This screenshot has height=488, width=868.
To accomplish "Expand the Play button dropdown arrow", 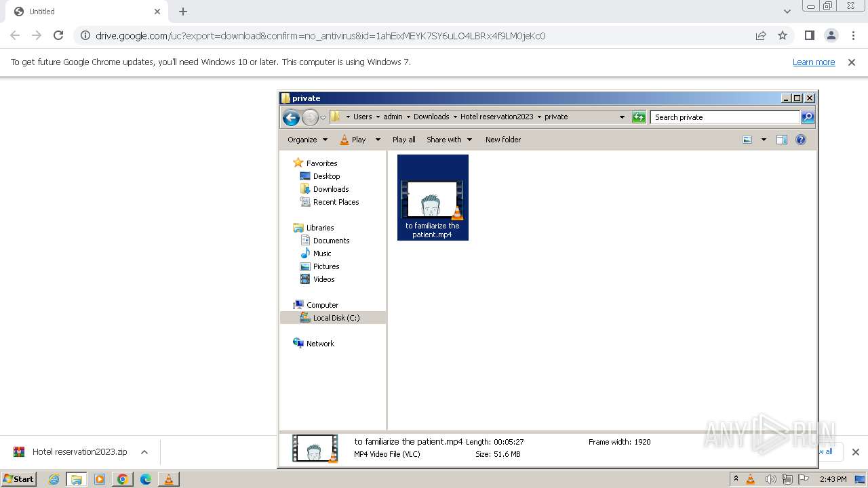I will coord(378,140).
